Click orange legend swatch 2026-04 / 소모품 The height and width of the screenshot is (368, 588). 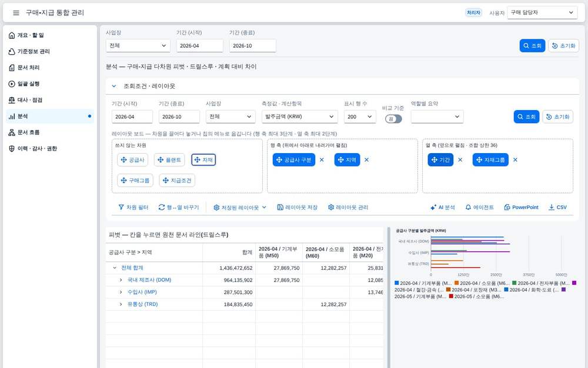pyautogui.click(x=457, y=283)
